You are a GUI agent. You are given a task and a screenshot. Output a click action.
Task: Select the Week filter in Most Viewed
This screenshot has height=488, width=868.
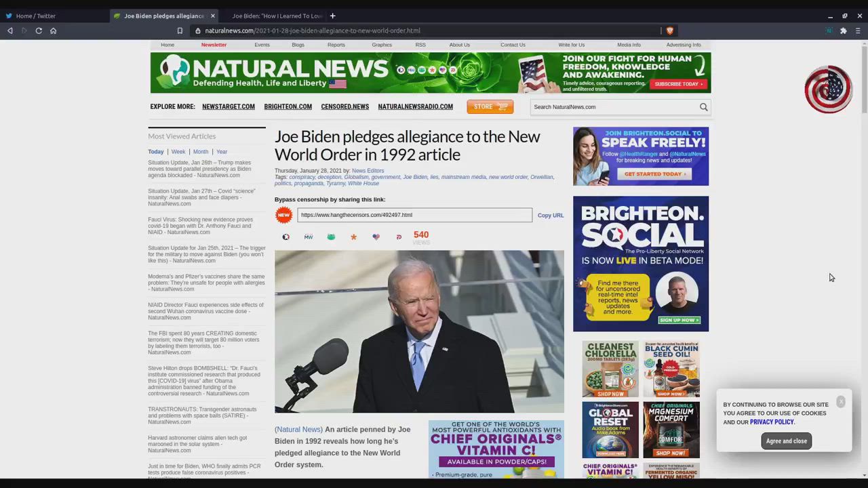tap(178, 152)
